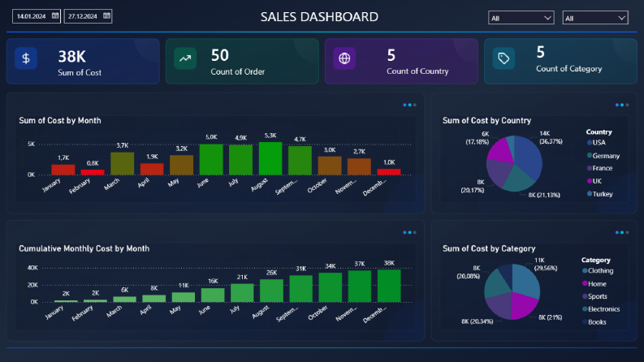
Task: Click the March bar labeled 3,7K
Action: (x=123, y=163)
